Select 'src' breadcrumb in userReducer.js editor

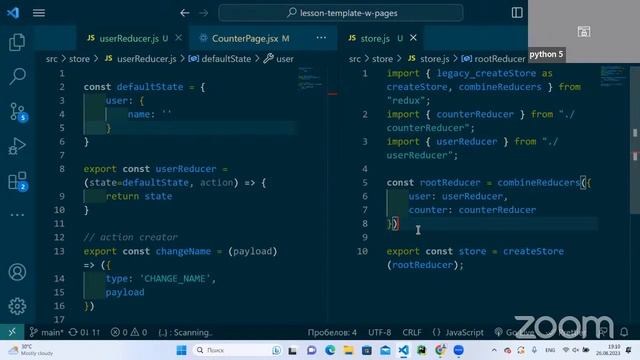tap(51, 59)
